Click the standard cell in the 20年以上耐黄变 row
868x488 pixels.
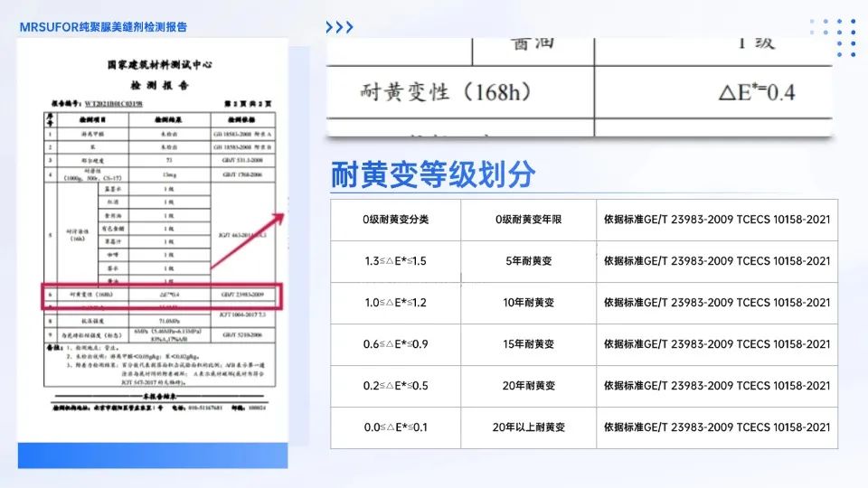tap(717, 427)
